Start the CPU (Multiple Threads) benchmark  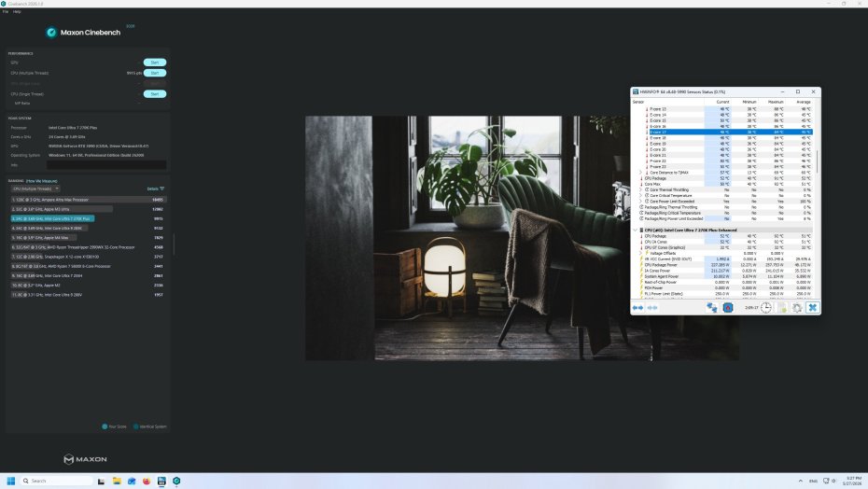click(x=155, y=73)
